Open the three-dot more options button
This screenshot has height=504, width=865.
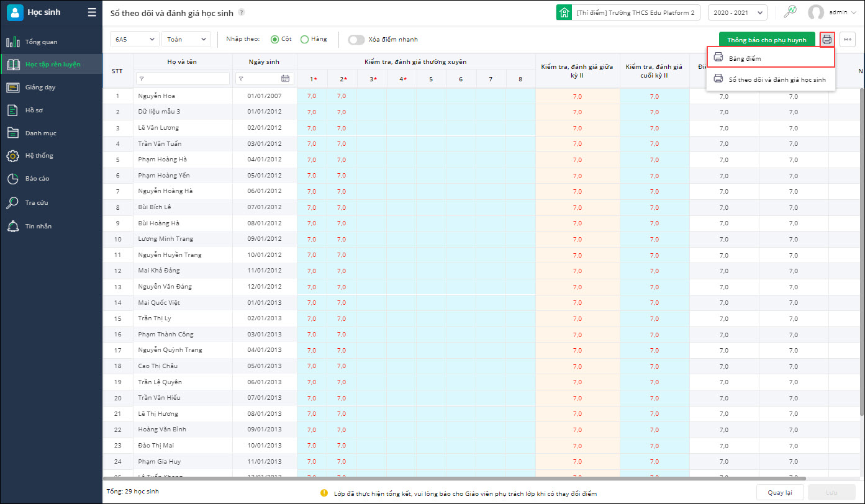[848, 40]
